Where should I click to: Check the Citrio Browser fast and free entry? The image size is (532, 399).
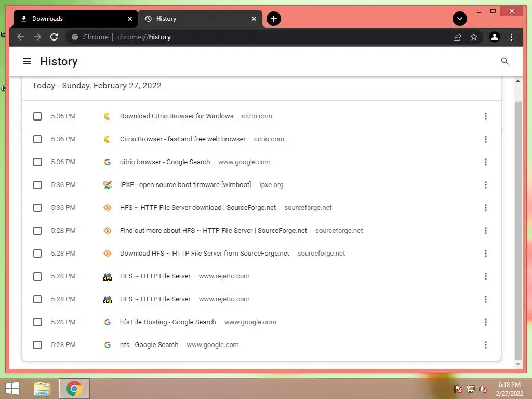pos(37,139)
